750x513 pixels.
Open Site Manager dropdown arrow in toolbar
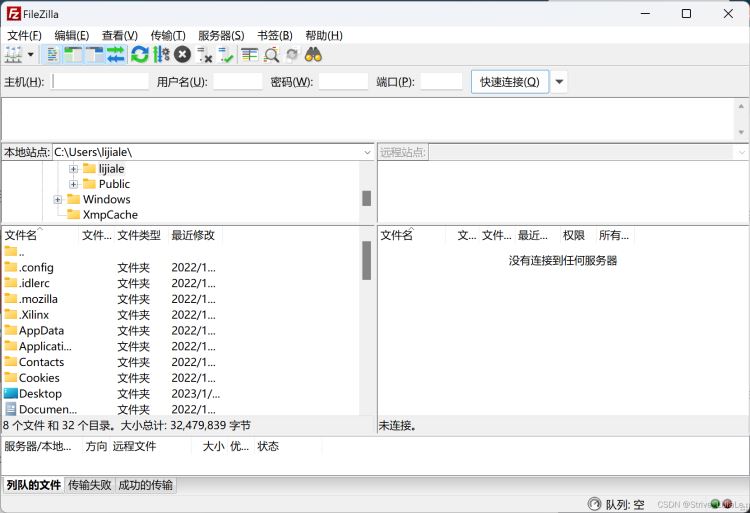pos(31,55)
